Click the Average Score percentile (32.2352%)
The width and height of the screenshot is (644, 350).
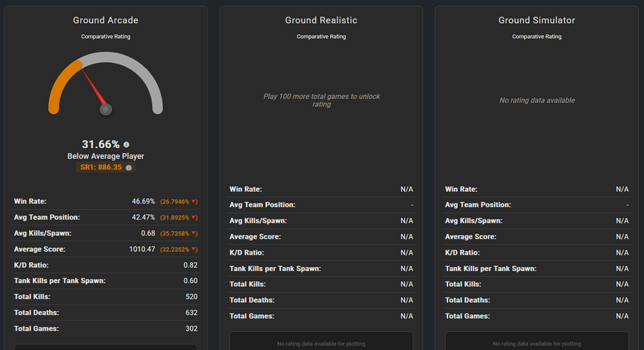point(175,249)
